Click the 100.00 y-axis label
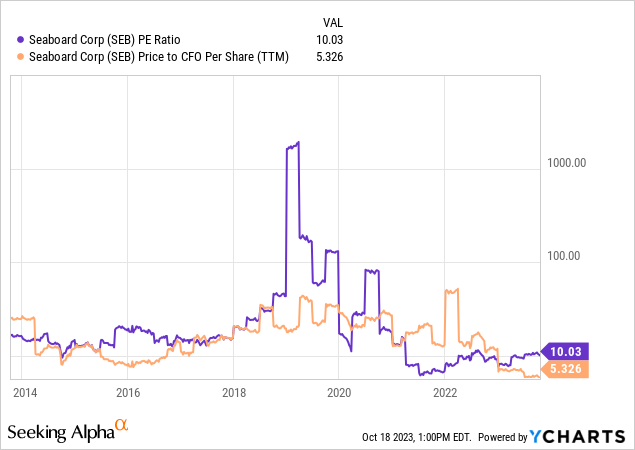The width and height of the screenshot is (635, 450). point(563,256)
